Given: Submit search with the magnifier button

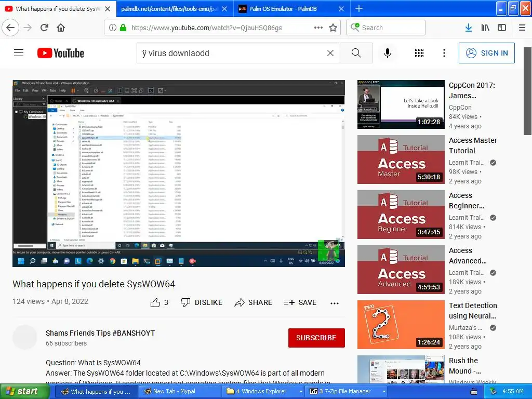Looking at the screenshot, I should click(x=356, y=53).
